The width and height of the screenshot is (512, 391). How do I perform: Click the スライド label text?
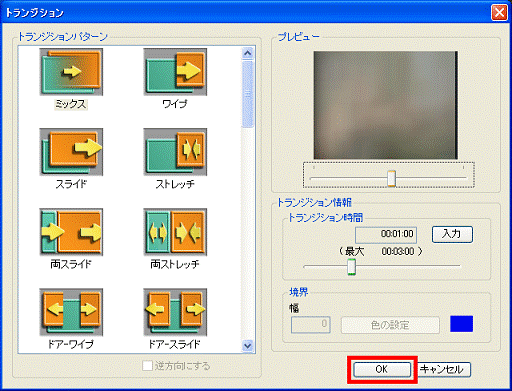[x=71, y=184]
